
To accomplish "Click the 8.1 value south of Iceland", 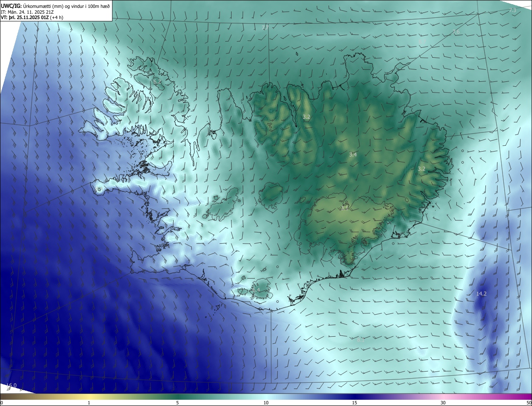I will click(x=360, y=340).
